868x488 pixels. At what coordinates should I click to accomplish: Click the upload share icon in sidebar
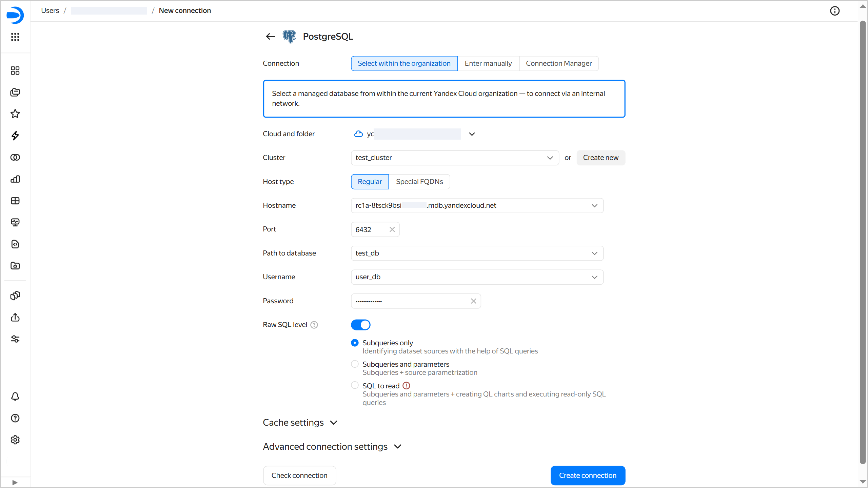(x=15, y=317)
